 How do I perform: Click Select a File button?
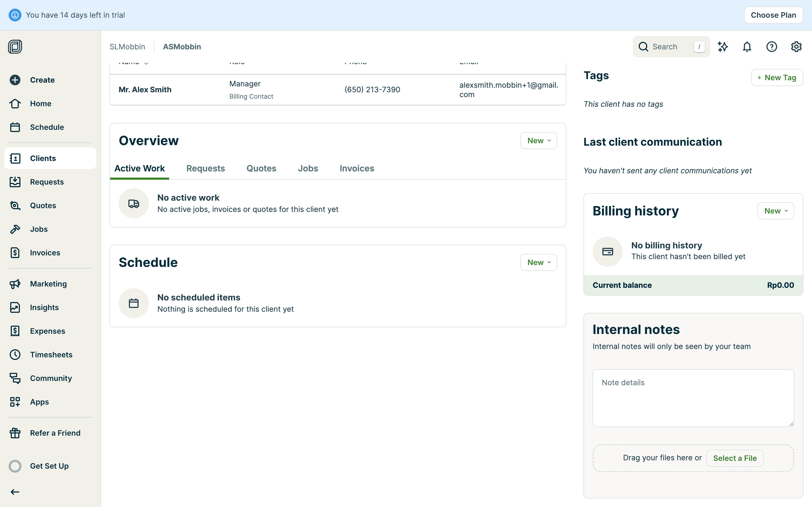734,458
